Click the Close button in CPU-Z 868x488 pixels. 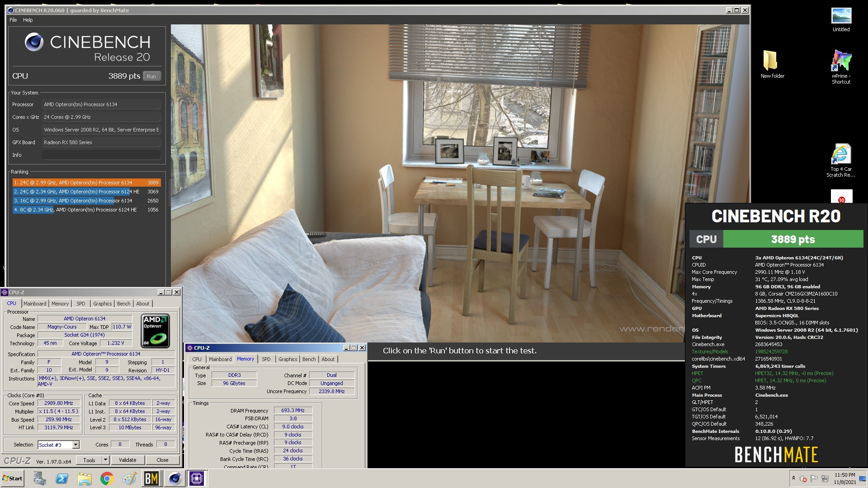(x=162, y=460)
